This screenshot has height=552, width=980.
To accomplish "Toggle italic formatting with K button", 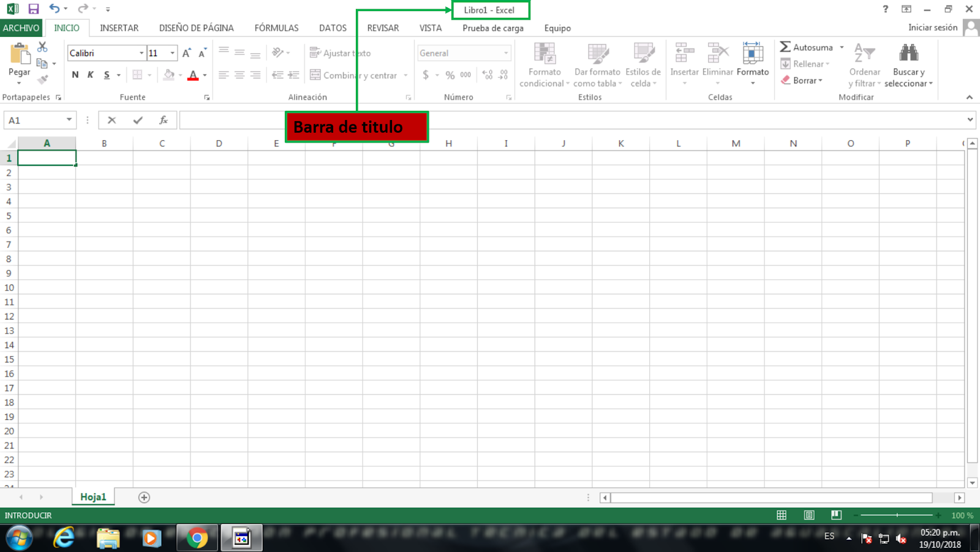I will [90, 74].
